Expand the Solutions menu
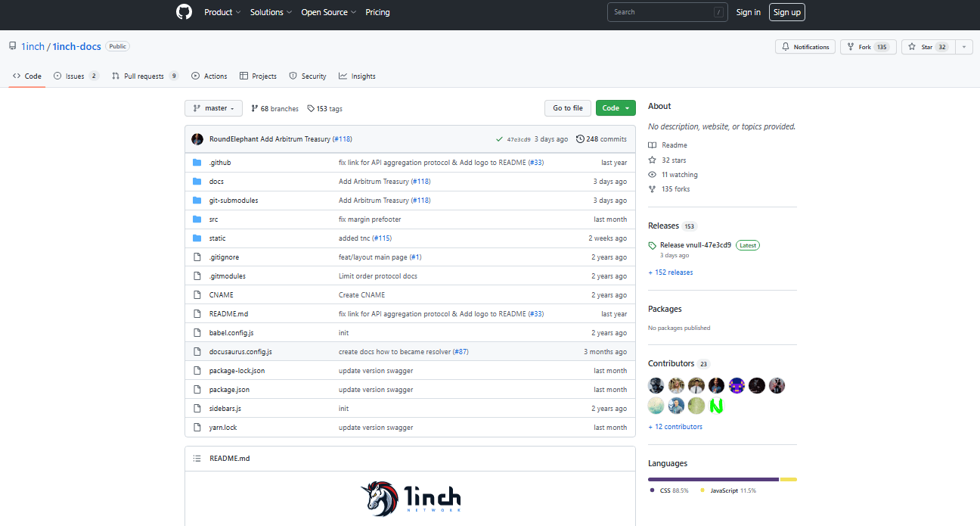980x526 pixels. click(271, 12)
